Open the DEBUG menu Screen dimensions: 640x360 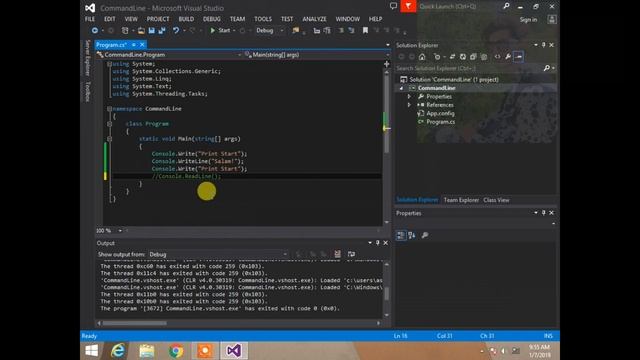211,19
